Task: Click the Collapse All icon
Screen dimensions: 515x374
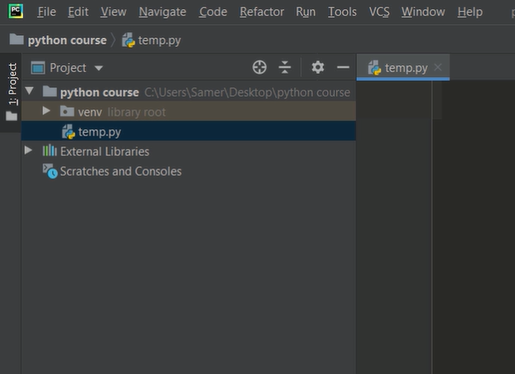Action: [285, 67]
